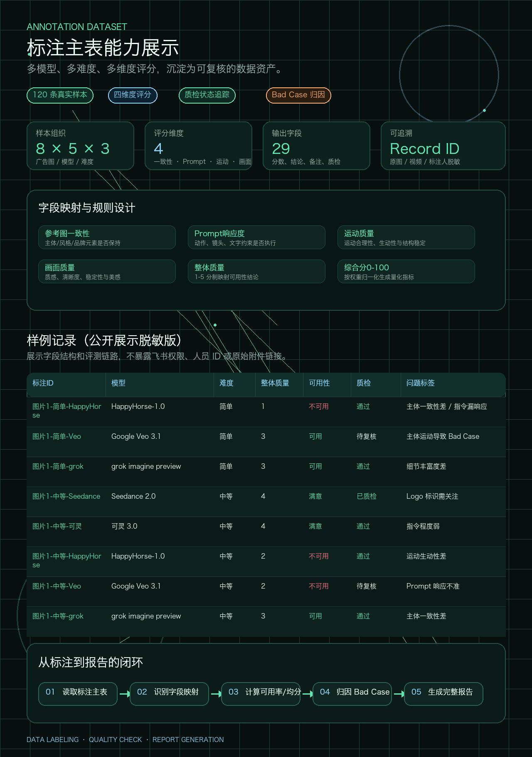Click the 质检状态追踪 tag

207,95
